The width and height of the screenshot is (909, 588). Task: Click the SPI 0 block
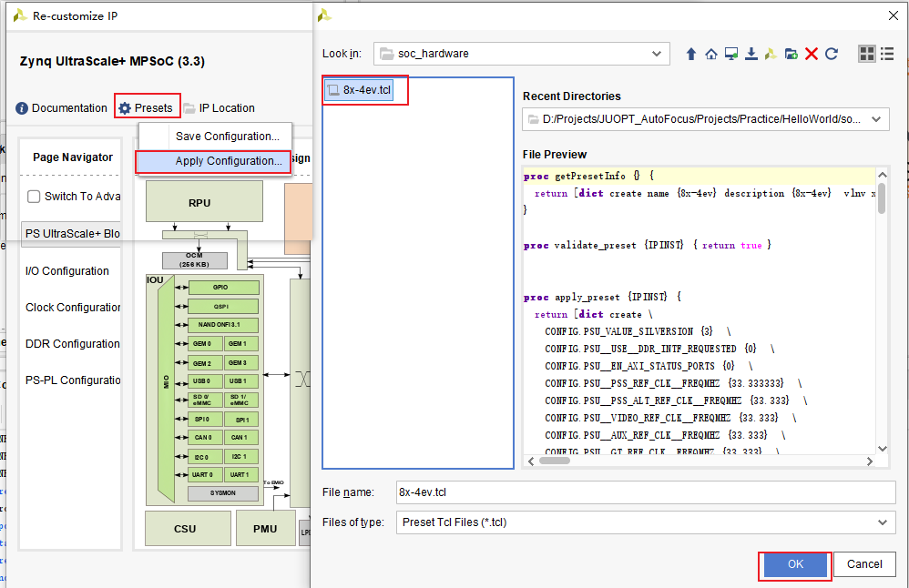[x=205, y=419]
